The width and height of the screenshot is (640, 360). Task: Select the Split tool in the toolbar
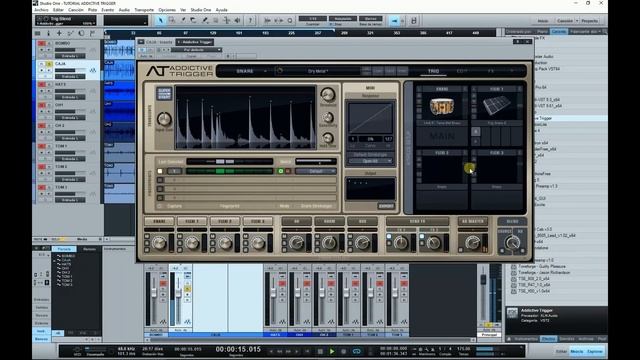point(182,20)
